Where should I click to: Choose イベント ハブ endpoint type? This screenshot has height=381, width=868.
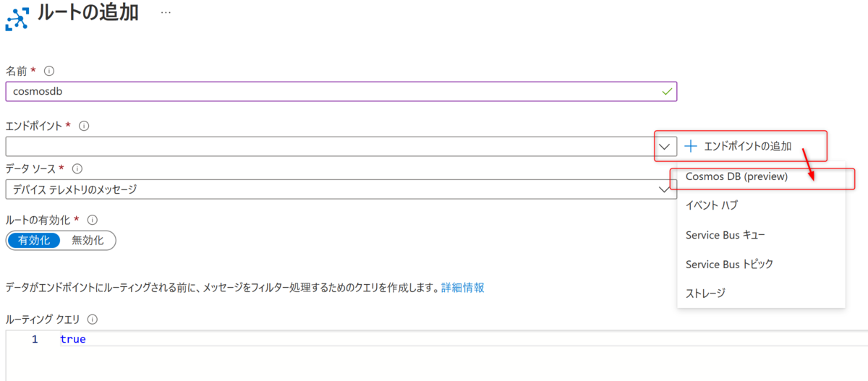click(712, 205)
